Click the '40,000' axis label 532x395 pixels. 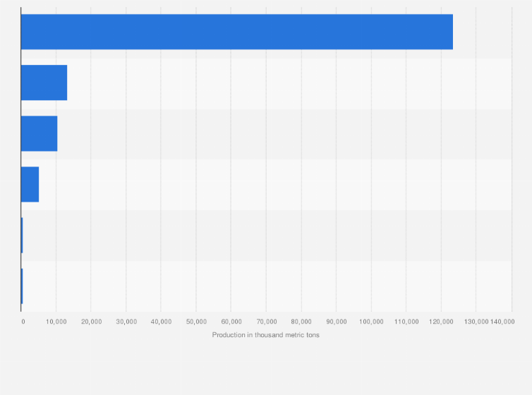pyautogui.click(x=161, y=322)
